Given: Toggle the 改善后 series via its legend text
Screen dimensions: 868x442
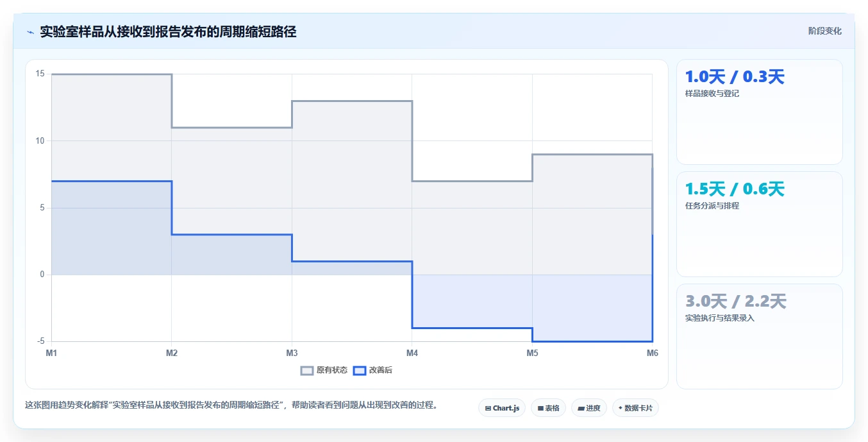Looking at the screenshot, I should coord(380,370).
